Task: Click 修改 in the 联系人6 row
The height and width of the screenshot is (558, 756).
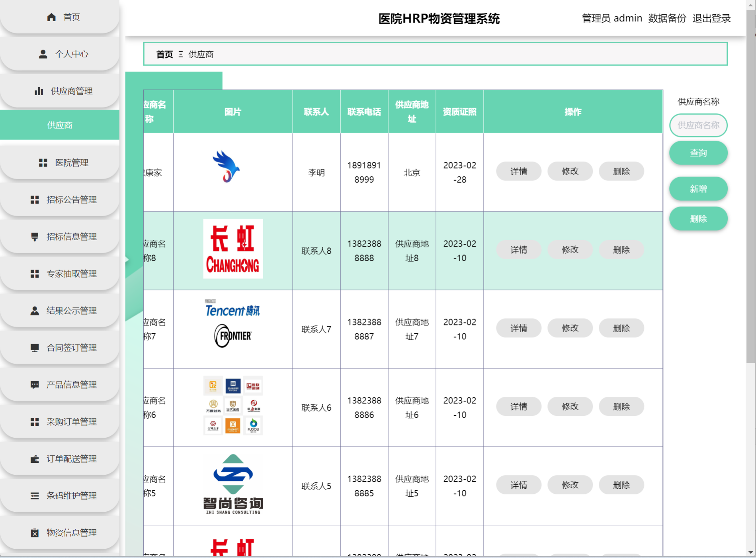Action: [570, 407]
